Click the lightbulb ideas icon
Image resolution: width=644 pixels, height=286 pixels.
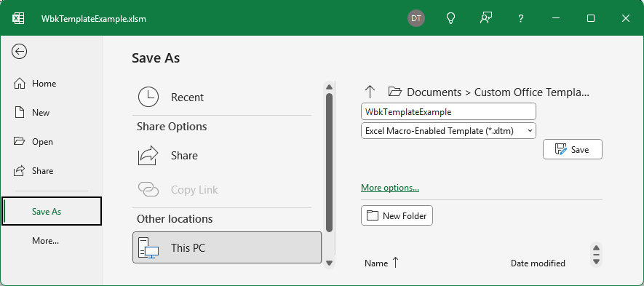[451, 18]
